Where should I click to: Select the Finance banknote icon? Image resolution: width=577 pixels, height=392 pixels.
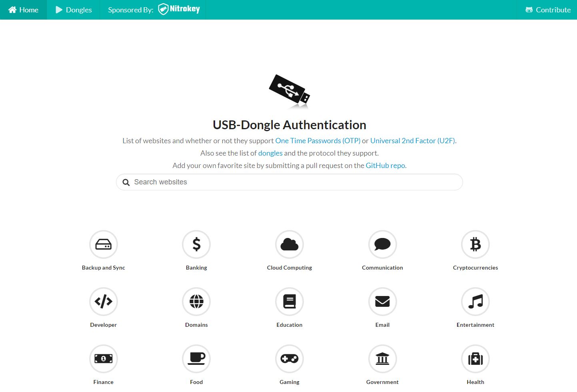103,359
